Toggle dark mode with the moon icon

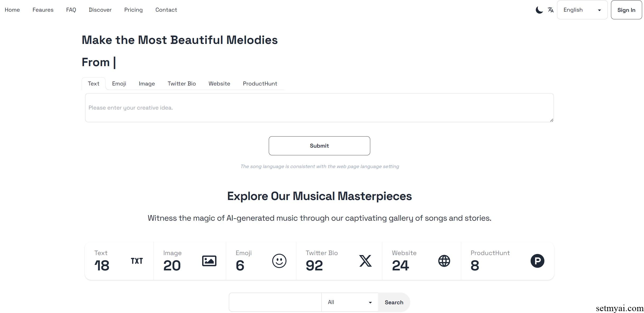(x=539, y=10)
